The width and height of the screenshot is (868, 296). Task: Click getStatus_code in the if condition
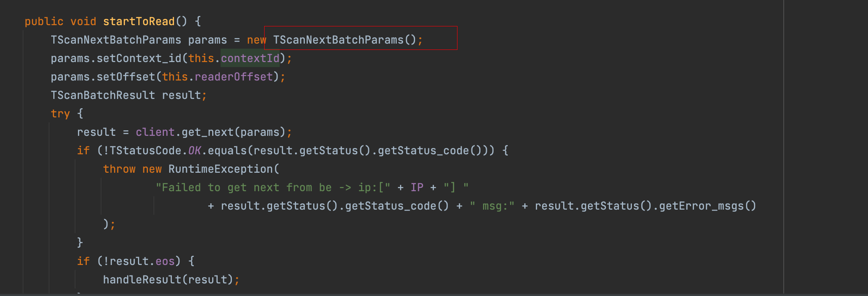coord(424,151)
